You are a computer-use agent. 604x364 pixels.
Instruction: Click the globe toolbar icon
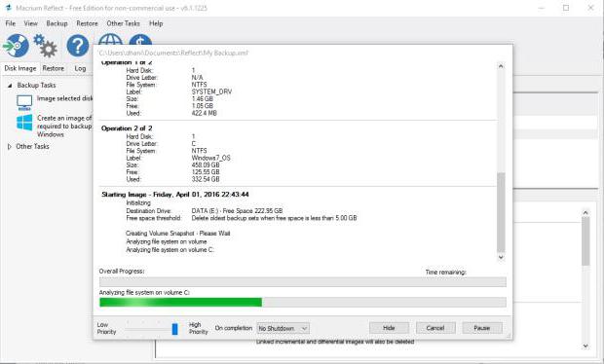coord(110,39)
